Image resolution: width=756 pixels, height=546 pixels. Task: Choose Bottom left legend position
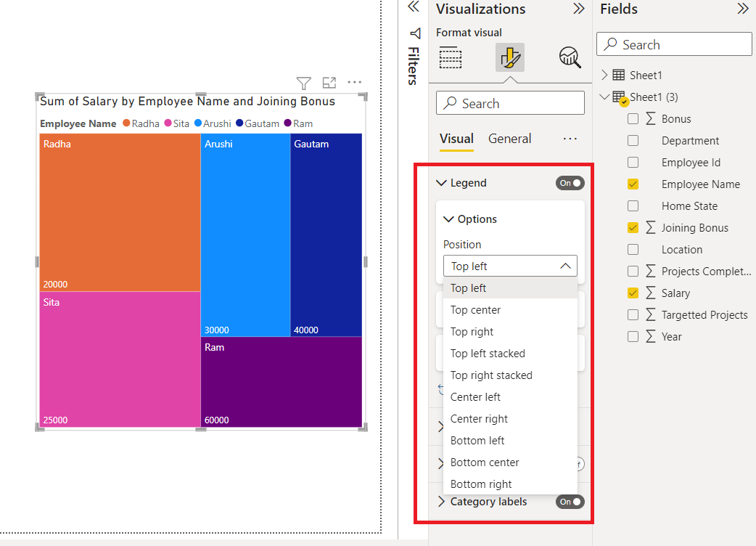point(510,441)
